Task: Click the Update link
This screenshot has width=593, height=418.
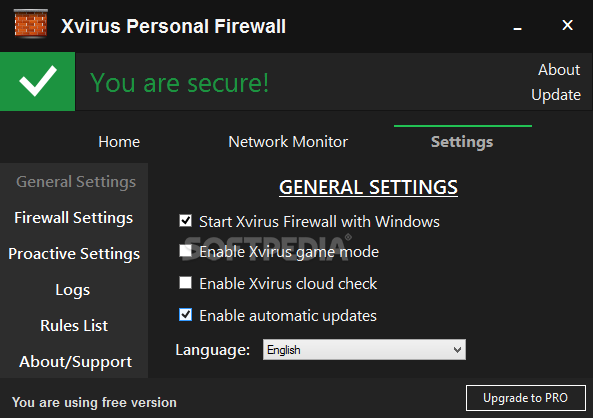Action: click(556, 95)
